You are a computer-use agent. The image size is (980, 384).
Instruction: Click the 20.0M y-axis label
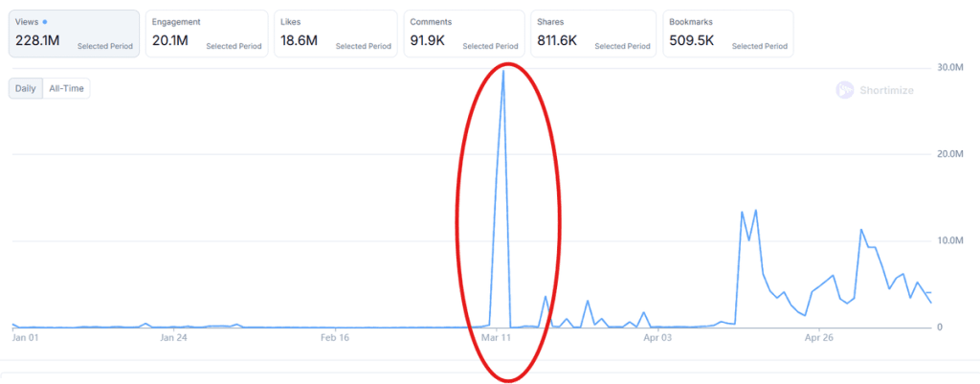click(951, 154)
